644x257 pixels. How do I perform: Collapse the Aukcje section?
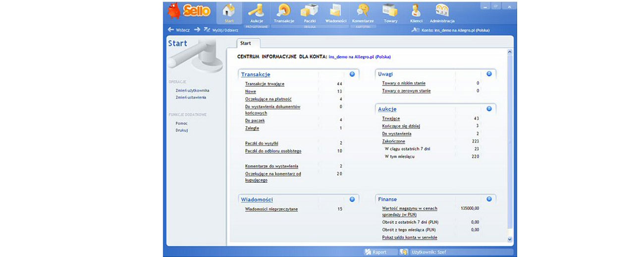pyautogui.click(x=489, y=108)
